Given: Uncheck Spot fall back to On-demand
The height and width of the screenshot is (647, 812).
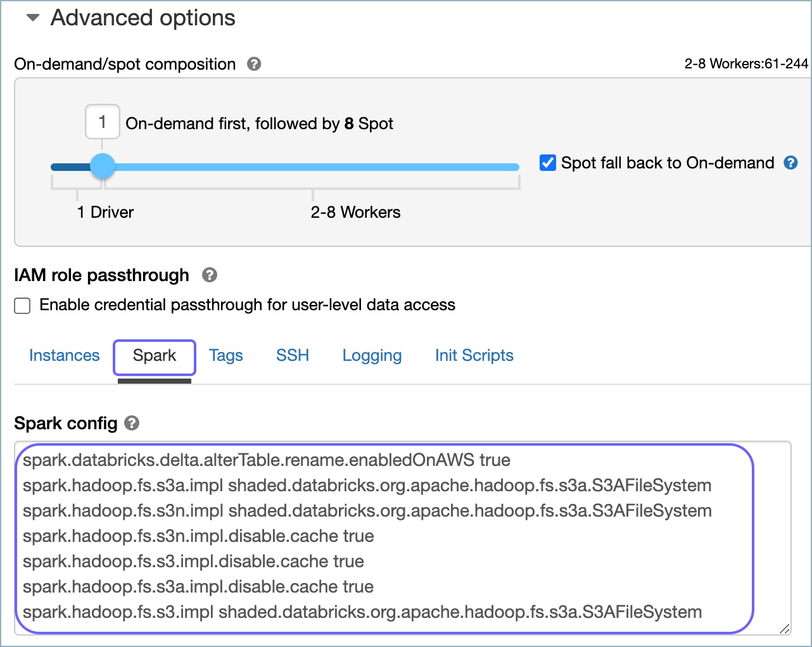Looking at the screenshot, I should [547, 163].
